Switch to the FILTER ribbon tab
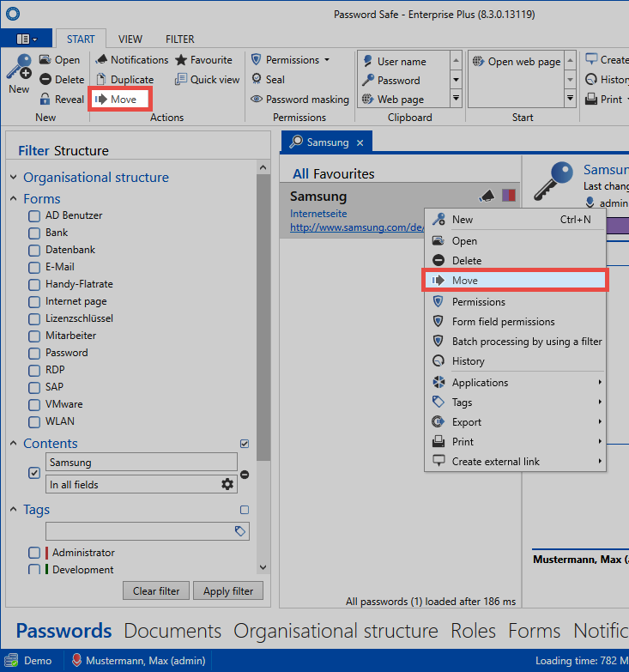629x672 pixels. pos(180,39)
